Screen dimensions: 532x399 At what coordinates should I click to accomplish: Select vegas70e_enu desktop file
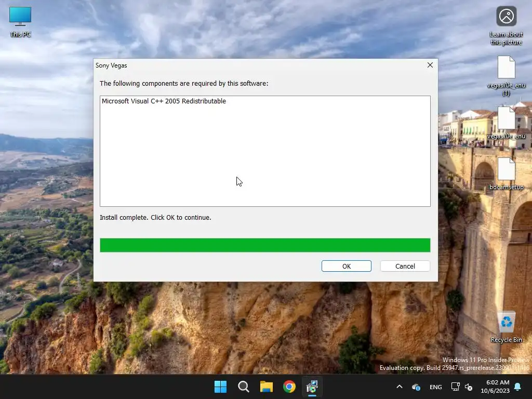(x=506, y=123)
